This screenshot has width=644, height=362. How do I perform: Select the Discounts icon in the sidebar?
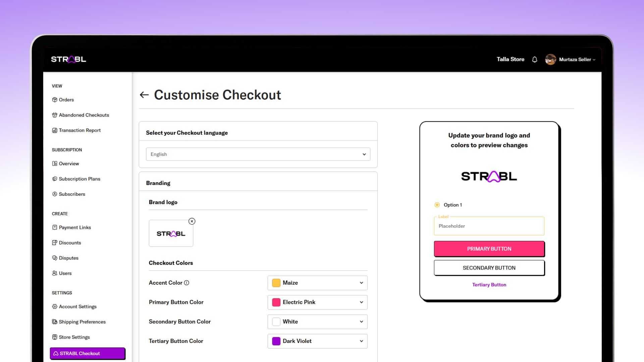coord(55,243)
